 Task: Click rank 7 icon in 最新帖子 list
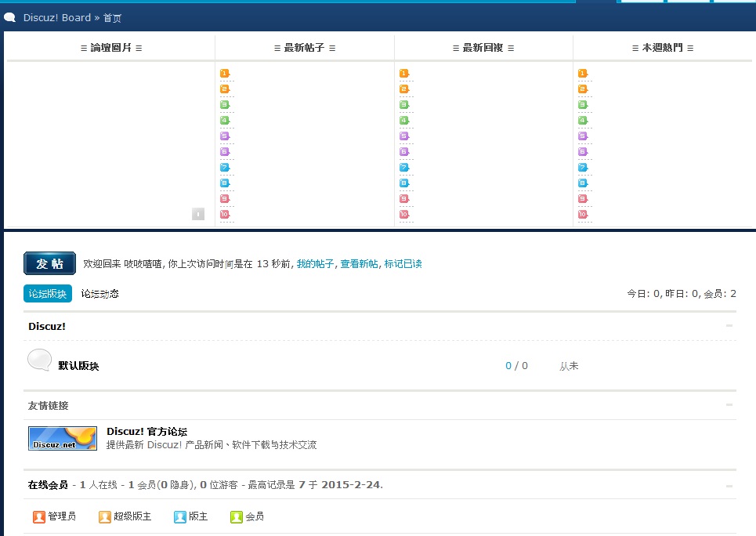pyautogui.click(x=225, y=168)
